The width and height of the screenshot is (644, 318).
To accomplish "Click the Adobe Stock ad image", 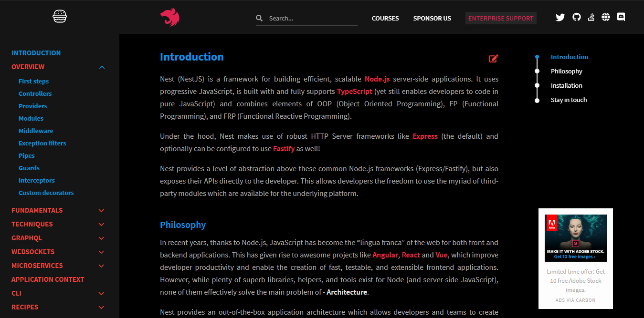I will [x=576, y=238].
